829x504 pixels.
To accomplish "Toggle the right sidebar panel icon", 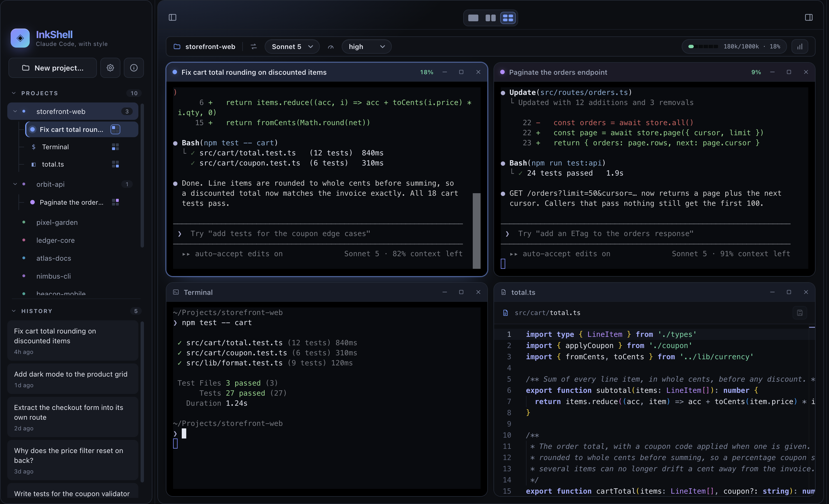I will (x=809, y=17).
